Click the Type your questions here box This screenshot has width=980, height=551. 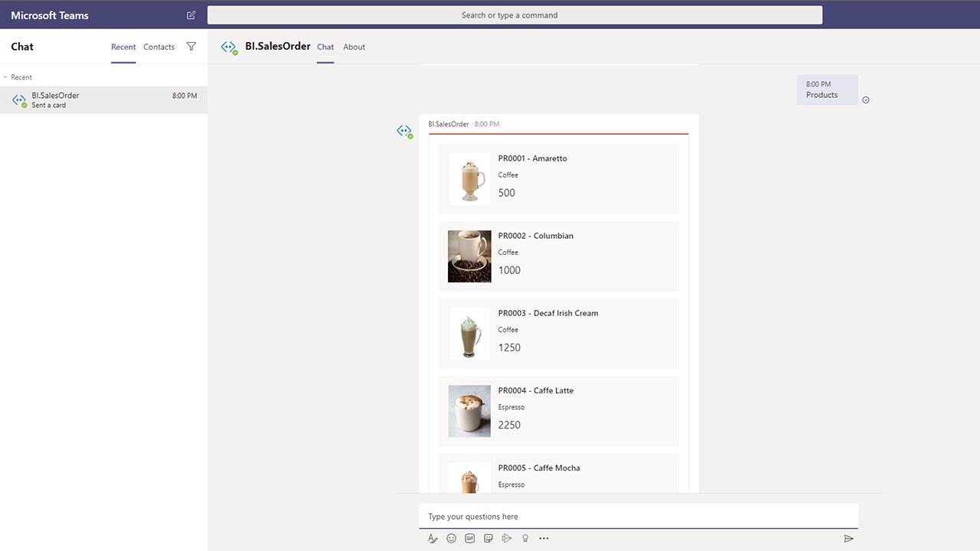click(639, 517)
